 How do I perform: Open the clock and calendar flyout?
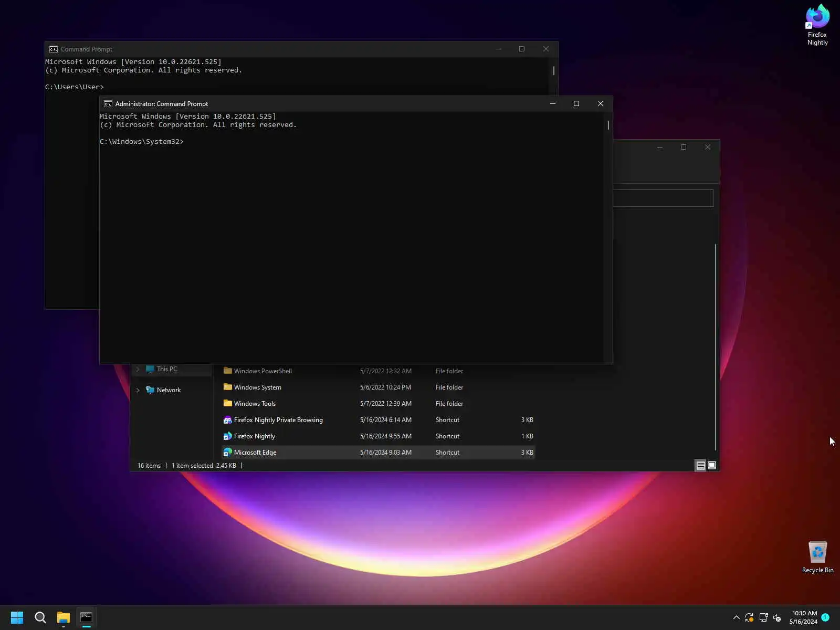(803, 617)
